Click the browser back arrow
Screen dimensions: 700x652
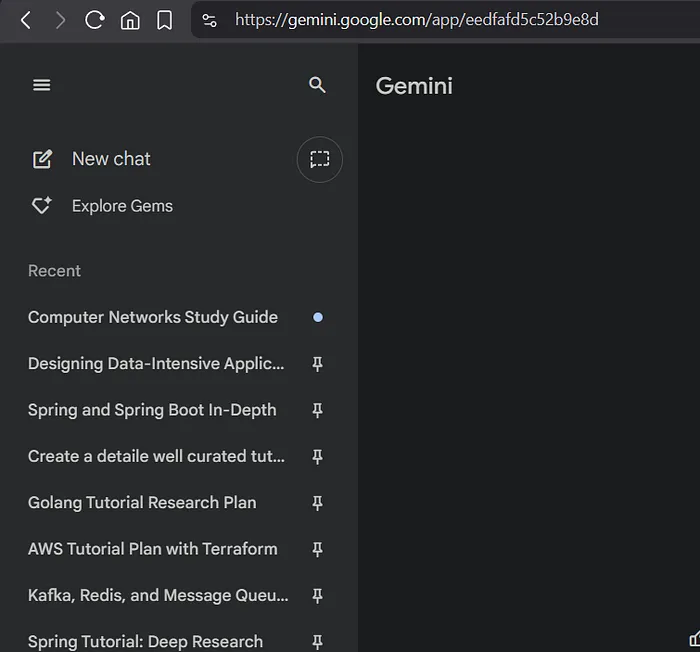26,20
